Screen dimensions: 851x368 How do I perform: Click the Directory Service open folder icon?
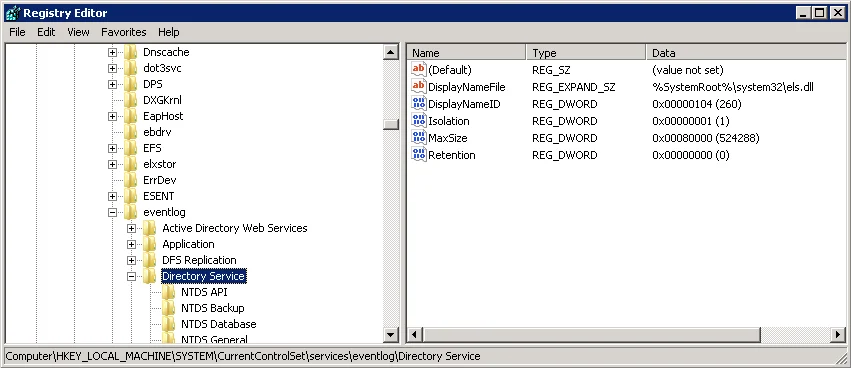pos(149,276)
